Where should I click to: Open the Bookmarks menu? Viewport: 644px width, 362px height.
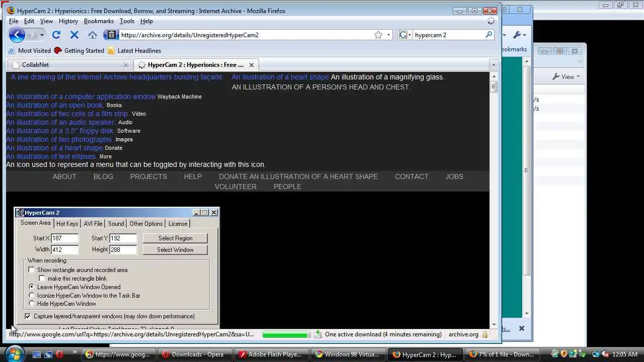(x=99, y=21)
